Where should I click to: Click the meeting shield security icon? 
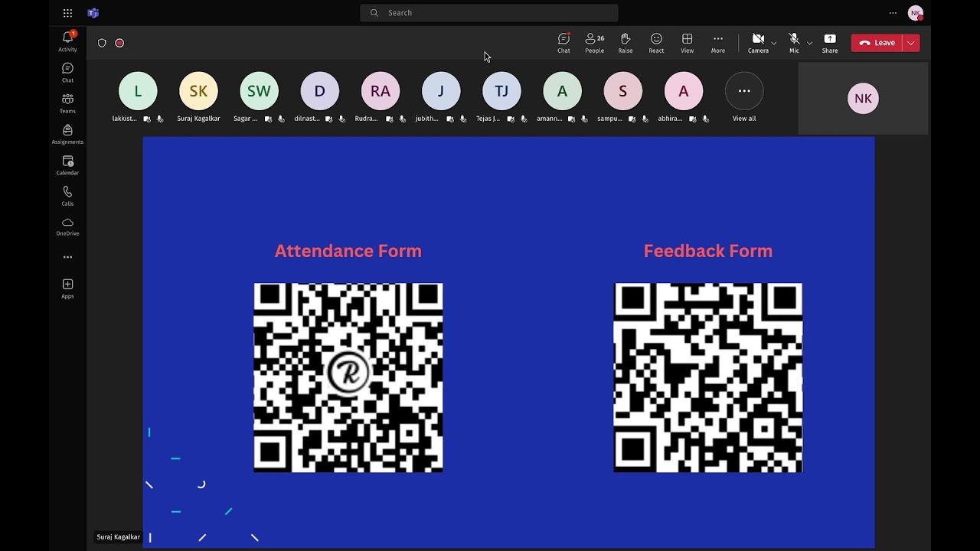pyautogui.click(x=102, y=43)
